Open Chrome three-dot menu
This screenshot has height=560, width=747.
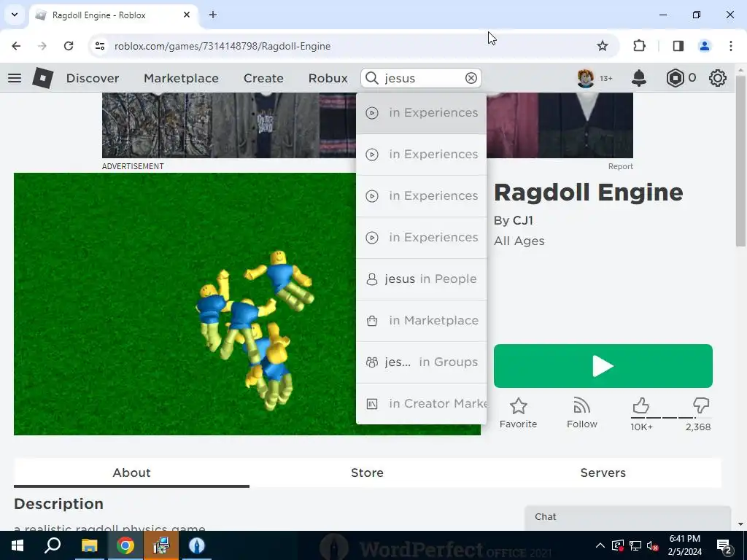[x=730, y=46]
